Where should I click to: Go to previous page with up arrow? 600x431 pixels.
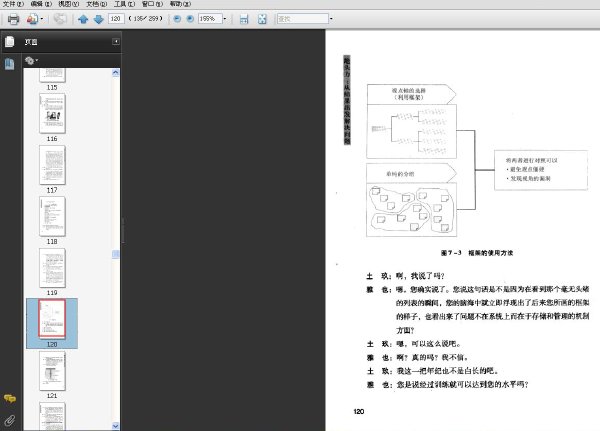83,19
